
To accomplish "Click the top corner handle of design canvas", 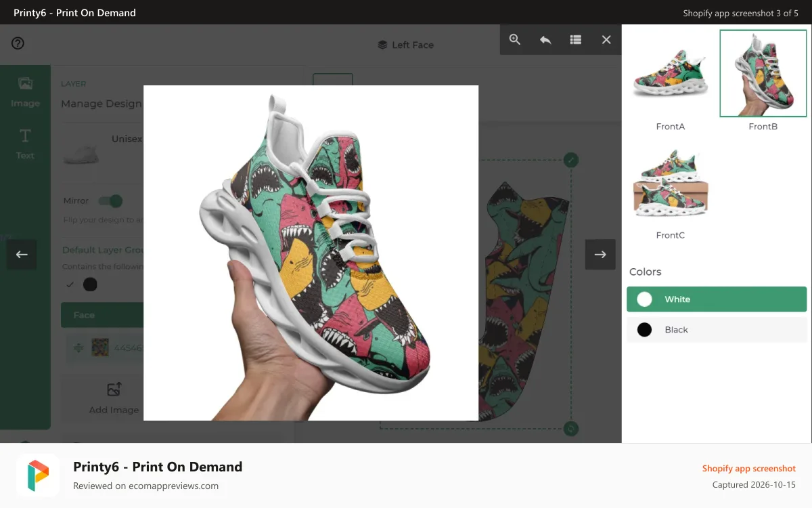I will tap(571, 161).
